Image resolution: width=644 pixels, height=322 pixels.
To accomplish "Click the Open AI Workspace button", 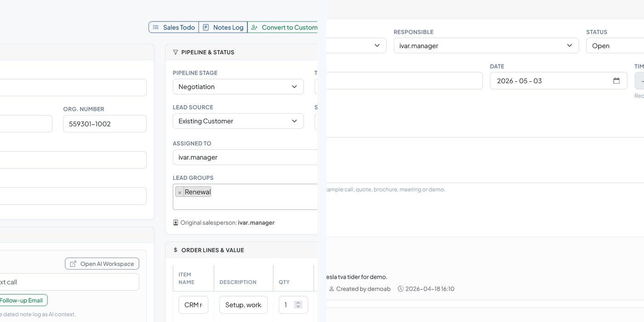I will click(102, 263).
